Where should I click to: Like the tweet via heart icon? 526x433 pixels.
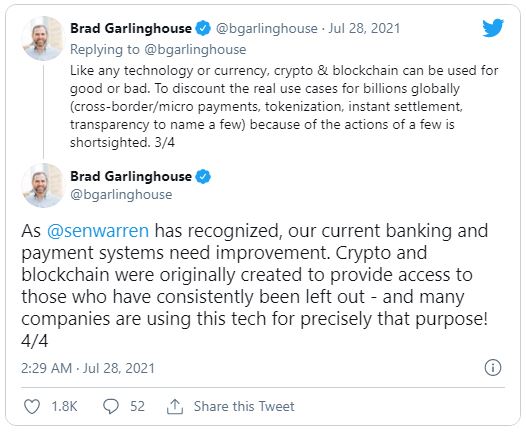pyautogui.click(x=32, y=406)
